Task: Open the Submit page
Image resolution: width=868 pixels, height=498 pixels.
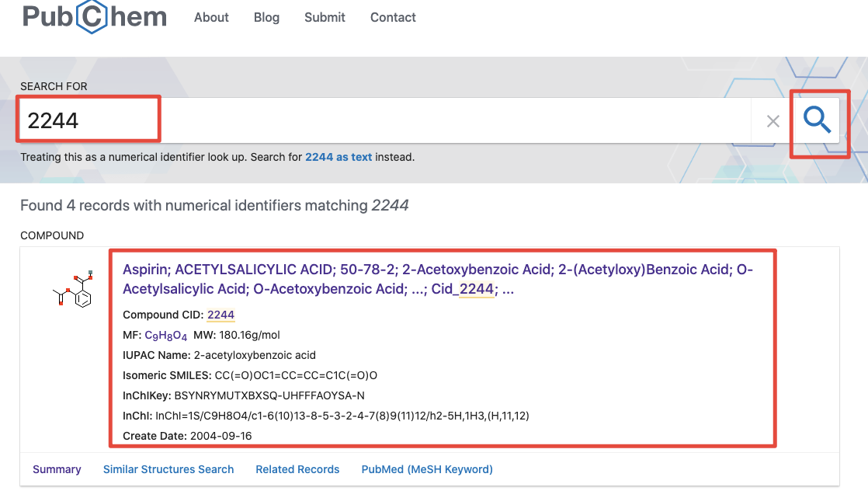Action: pos(325,17)
